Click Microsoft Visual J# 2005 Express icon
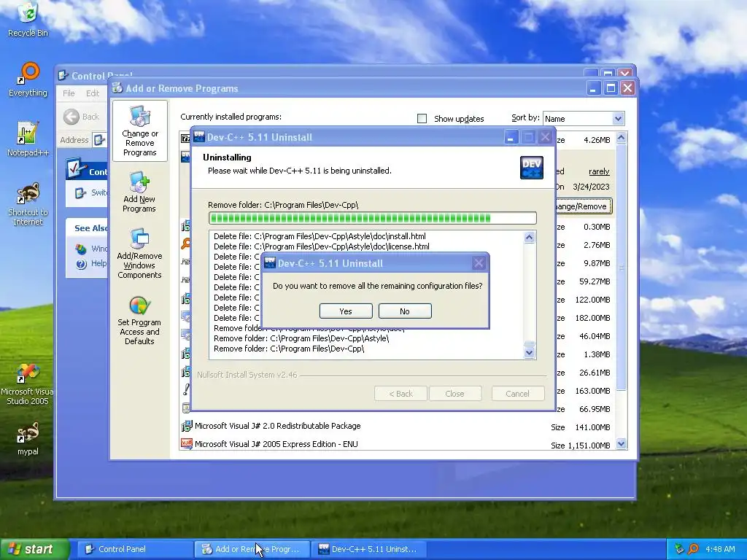 (186, 444)
